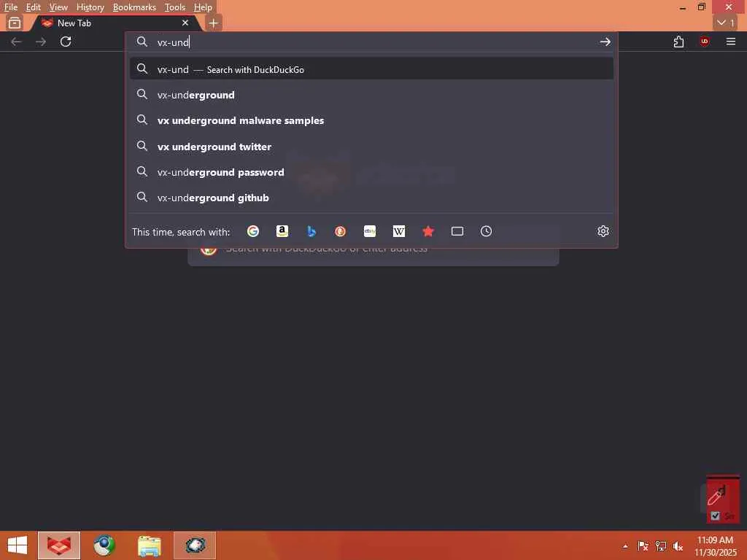
Task: Search with Amazon icon
Action: click(282, 231)
